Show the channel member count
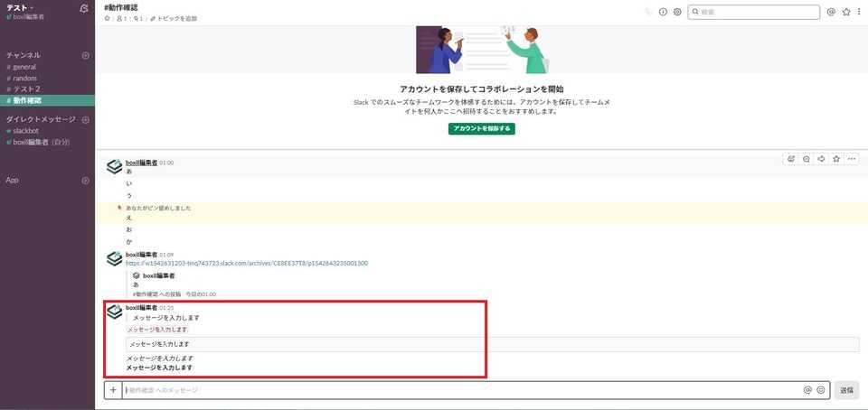868x410 pixels. (x=121, y=19)
